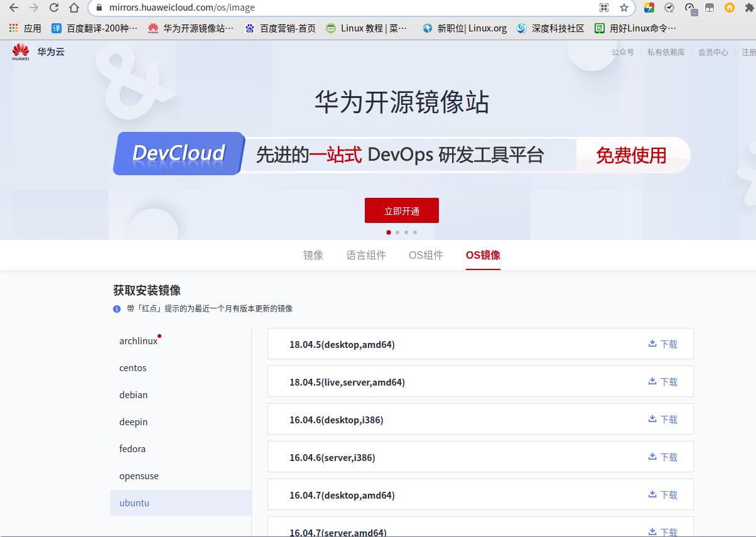756x537 pixels.
Task: Click the browser back arrow
Action: (x=14, y=8)
